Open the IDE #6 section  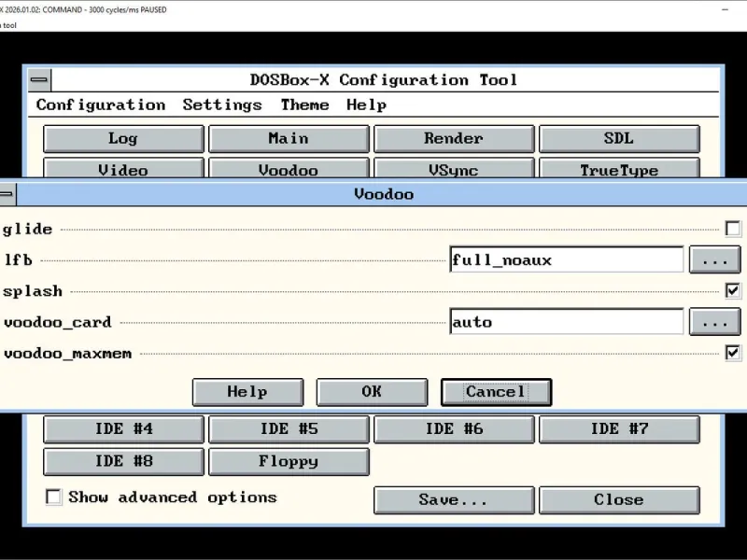pyautogui.click(x=454, y=429)
